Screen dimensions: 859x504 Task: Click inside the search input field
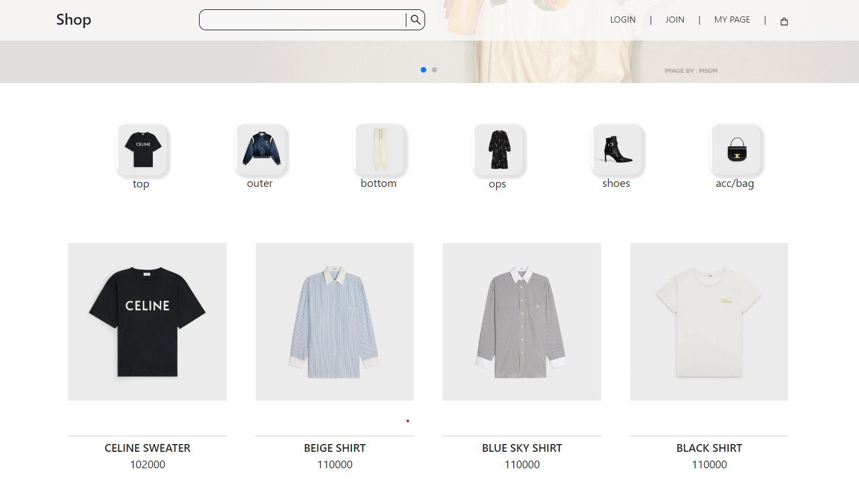[302, 19]
